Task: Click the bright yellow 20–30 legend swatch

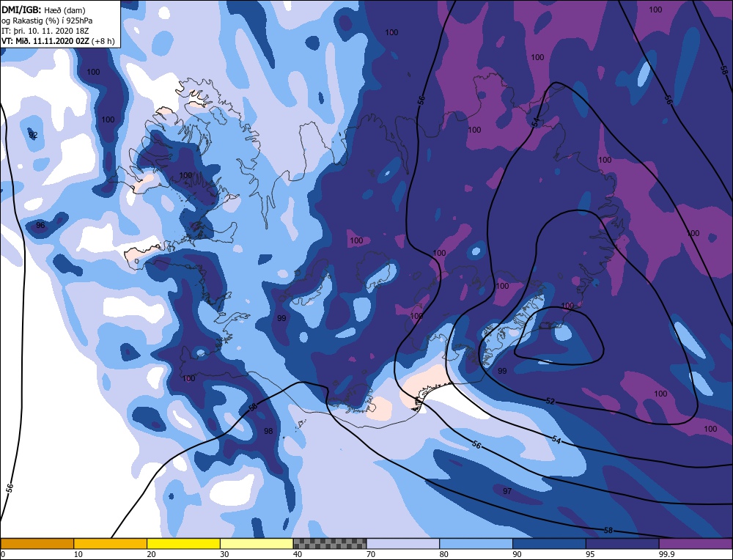Action: [183, 543]
